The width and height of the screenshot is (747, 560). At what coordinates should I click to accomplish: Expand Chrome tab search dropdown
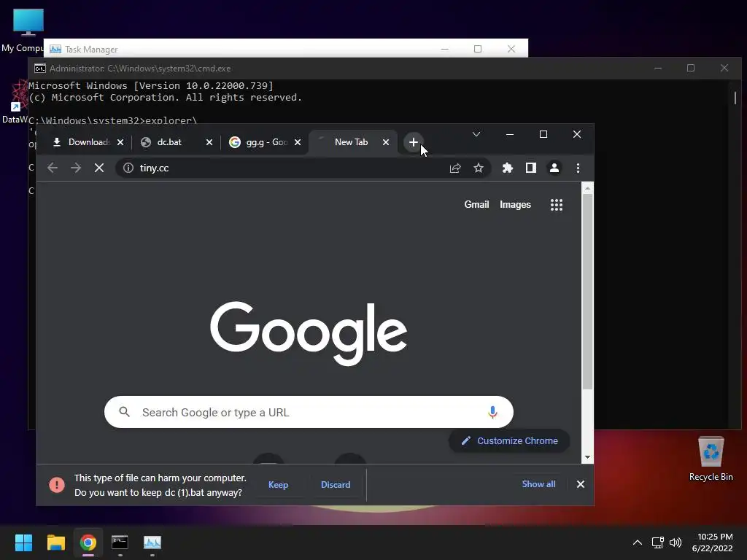coord(476,134)
